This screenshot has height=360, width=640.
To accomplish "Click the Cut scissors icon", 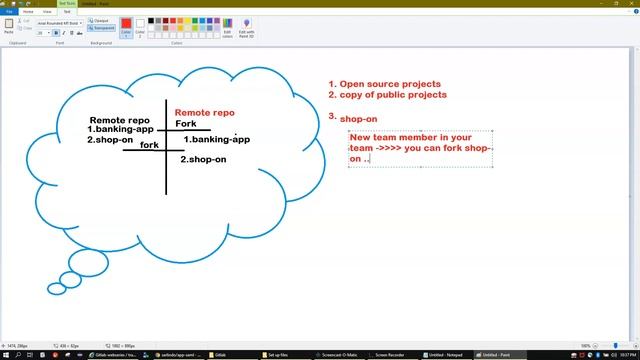I will (20, 21).
